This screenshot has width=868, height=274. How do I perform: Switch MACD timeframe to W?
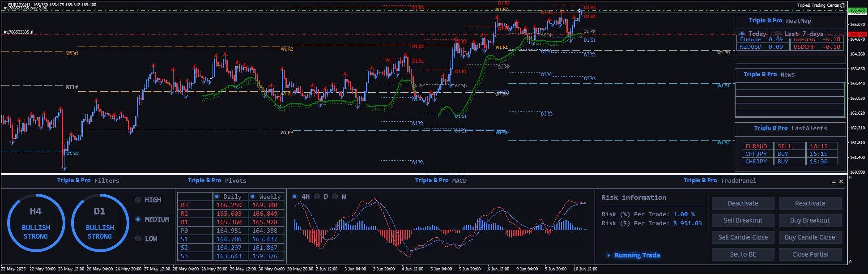[x=335, y=197]
